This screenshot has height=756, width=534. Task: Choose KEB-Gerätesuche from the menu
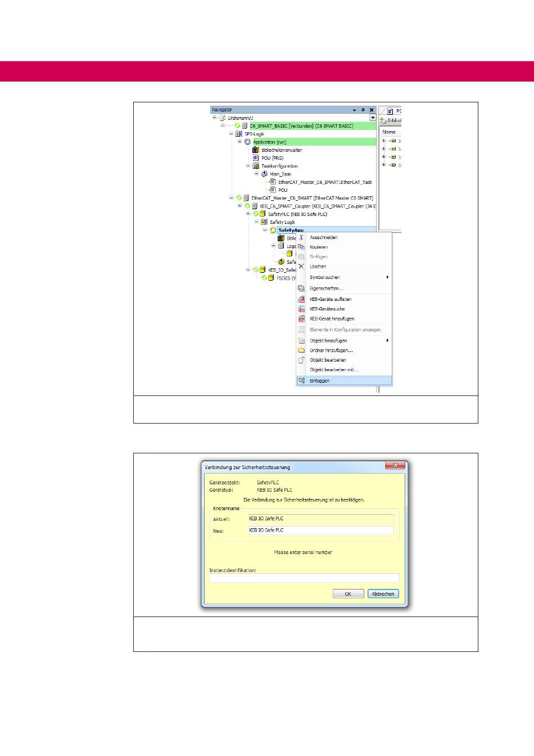(344, 309)
